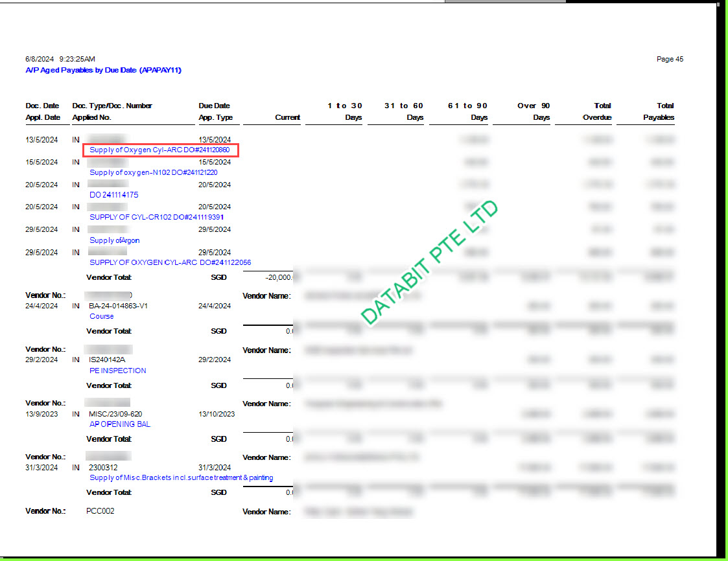
Task: Select the PE INSPECTION description
Action: click(117, 371)
